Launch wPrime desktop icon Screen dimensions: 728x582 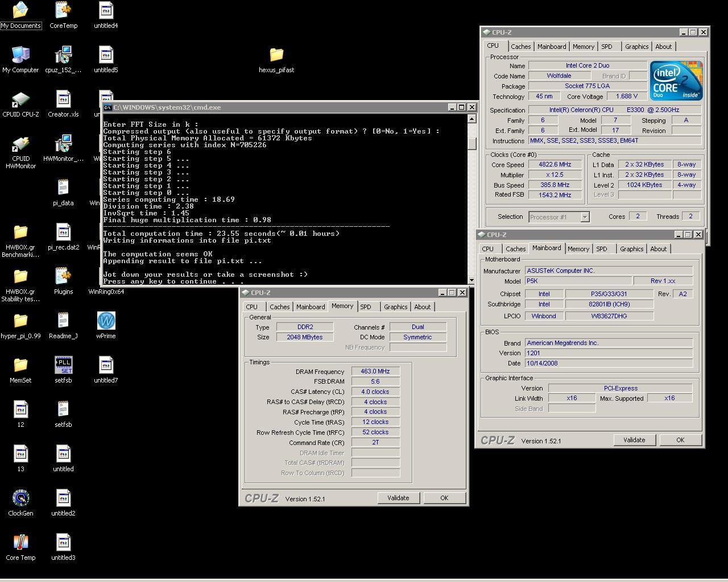pyautogui.click(x=106, y=326)
